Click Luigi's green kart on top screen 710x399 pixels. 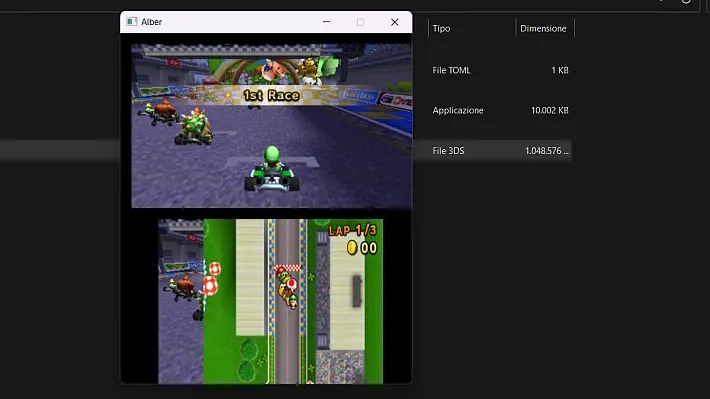(x=272, y=170)
